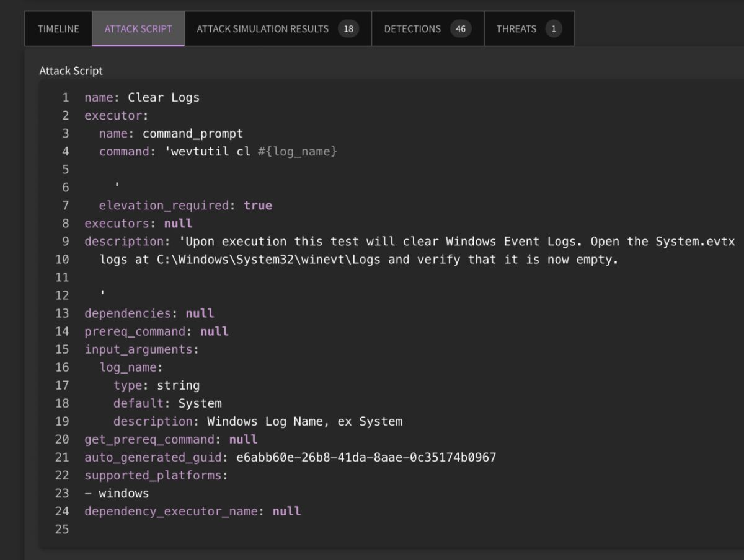Click the C:\Windows\System32\winevt\Logs path text
This screenshot has width=744, height=560.
pyautogui.click(x=269, y=260)
